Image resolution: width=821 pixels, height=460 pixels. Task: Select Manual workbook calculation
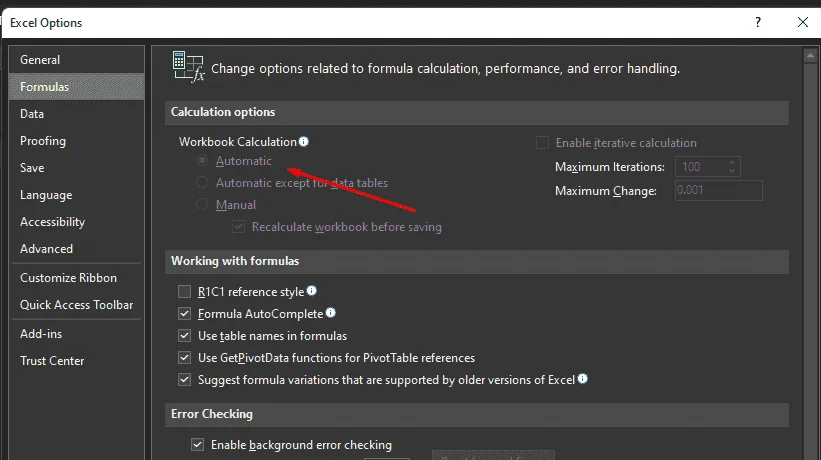[x=202, y=205]
